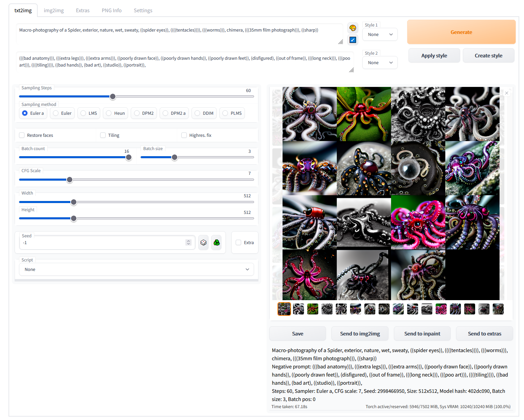Open the PNG Info tab
The image size is (524, 420).
point(111,11)
